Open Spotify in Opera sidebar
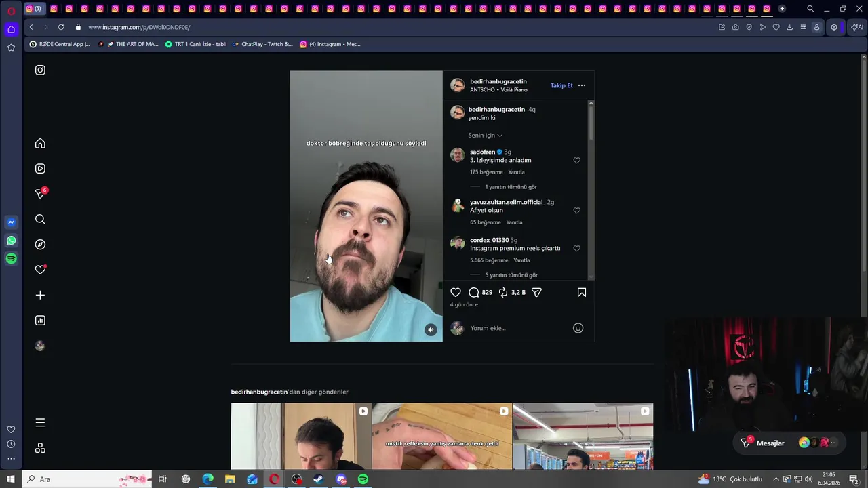Image resolution: width=868 pixels, height=488 pixels. tap(11, 259)
